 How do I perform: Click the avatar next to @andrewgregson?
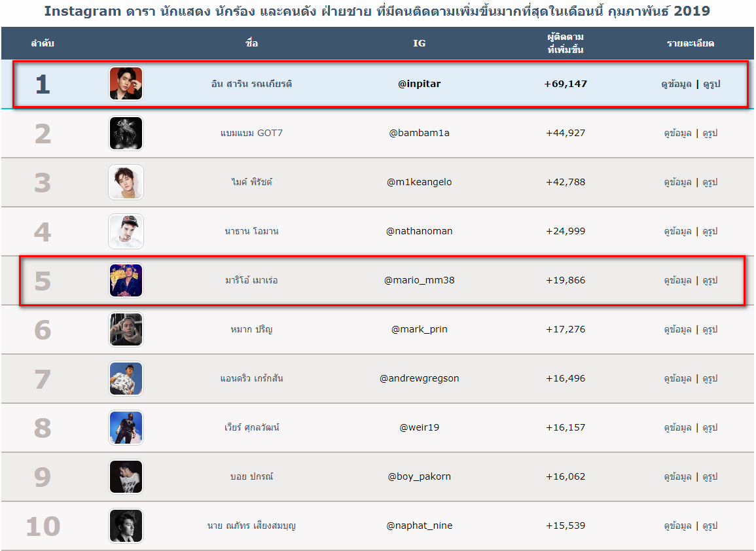126,379
